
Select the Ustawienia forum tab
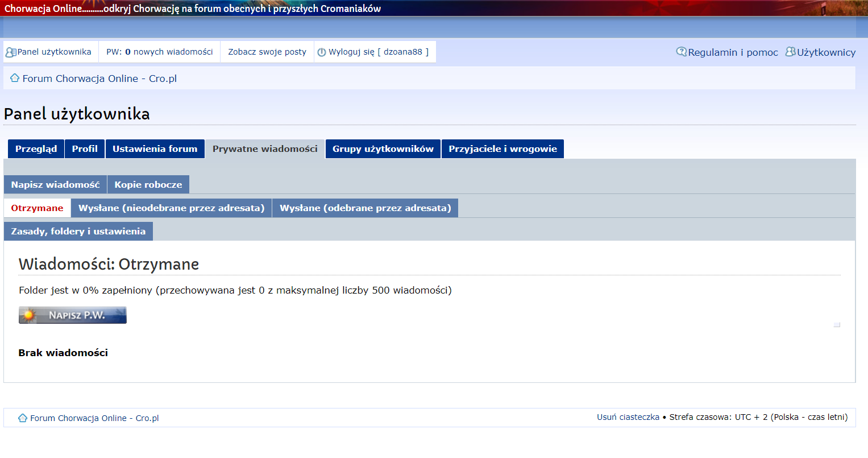pyautogui.click(x=155, y=148)
